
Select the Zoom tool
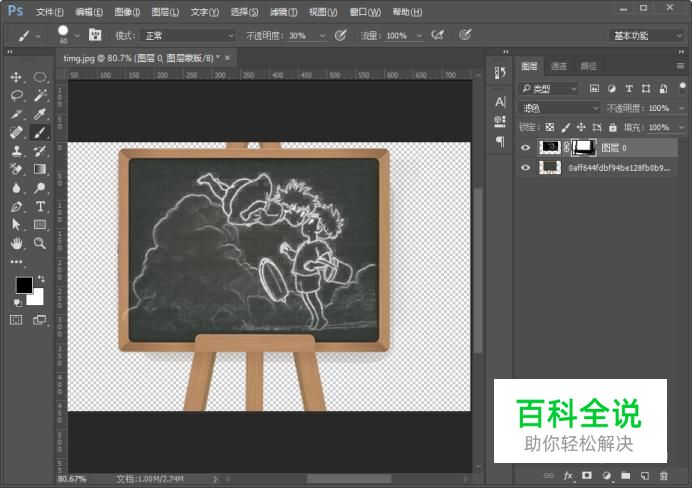tap(40, 243)
